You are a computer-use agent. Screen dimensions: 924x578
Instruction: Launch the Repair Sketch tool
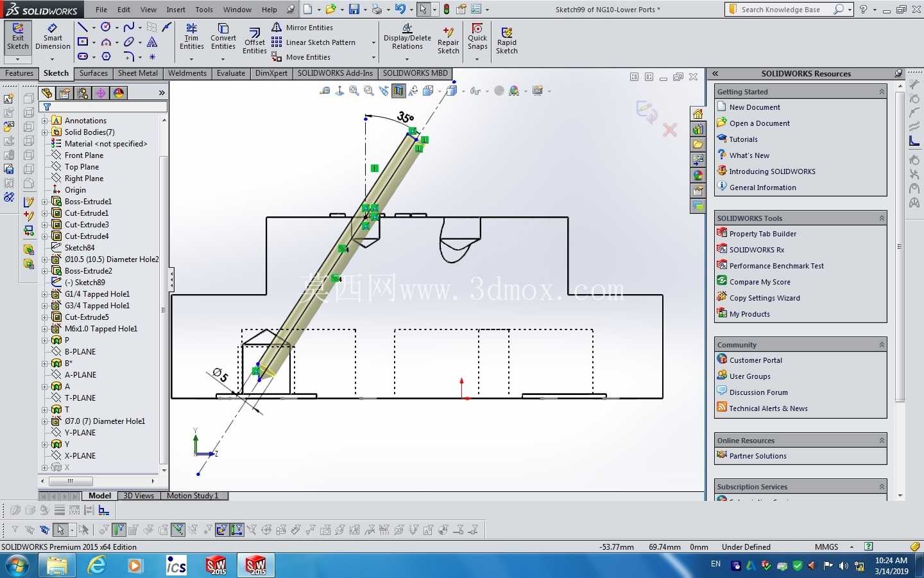(449, 41)
